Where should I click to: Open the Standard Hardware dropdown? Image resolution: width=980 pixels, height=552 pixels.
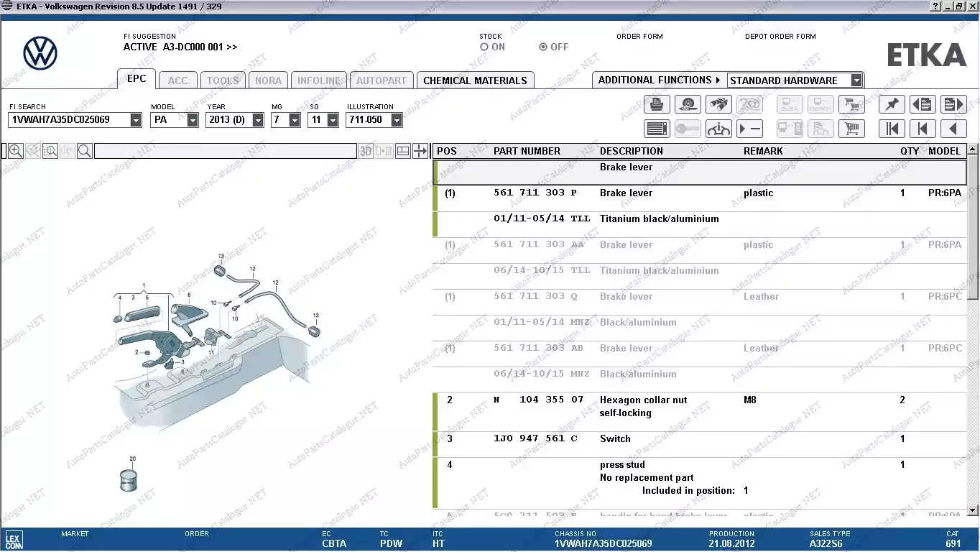click(x=856, y=80)
